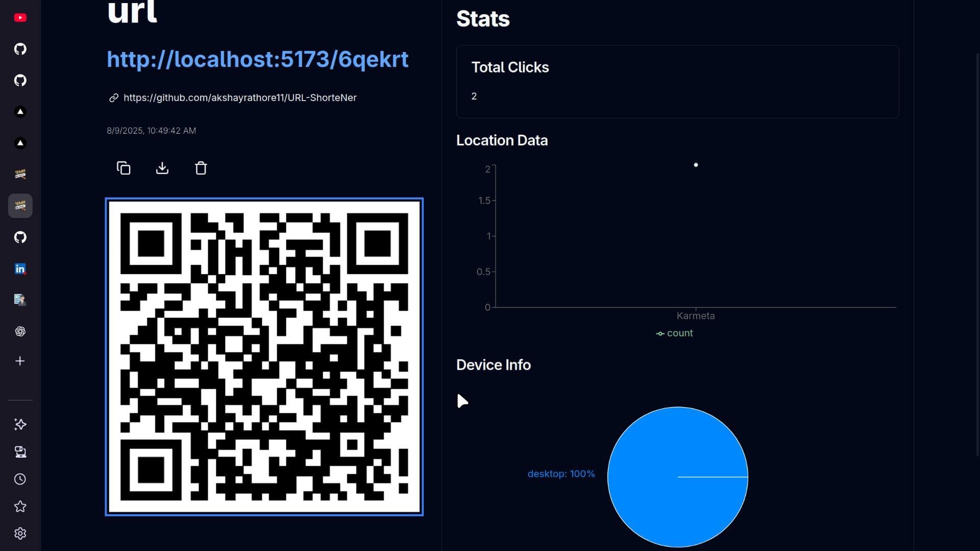Click the Karmeta data point on chart
980x551 pixels.
point(696,165)
